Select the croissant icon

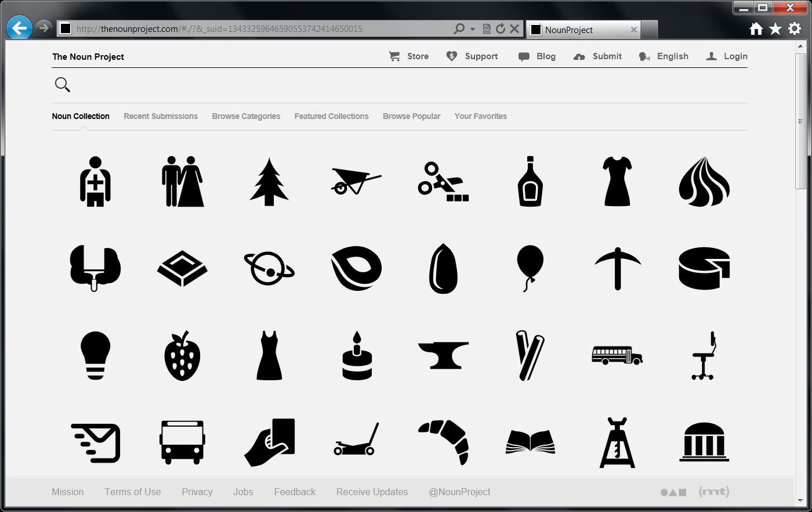point(443,442)
